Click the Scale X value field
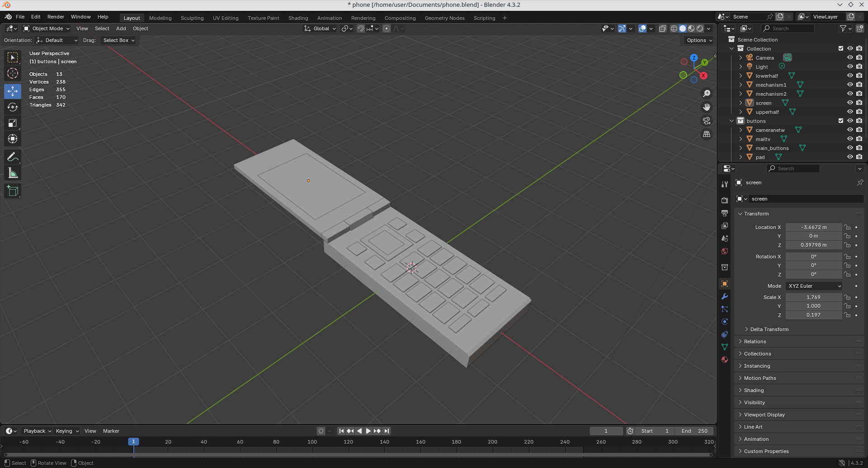This screenshot has height=468, width=868. [x=813, y=297]
